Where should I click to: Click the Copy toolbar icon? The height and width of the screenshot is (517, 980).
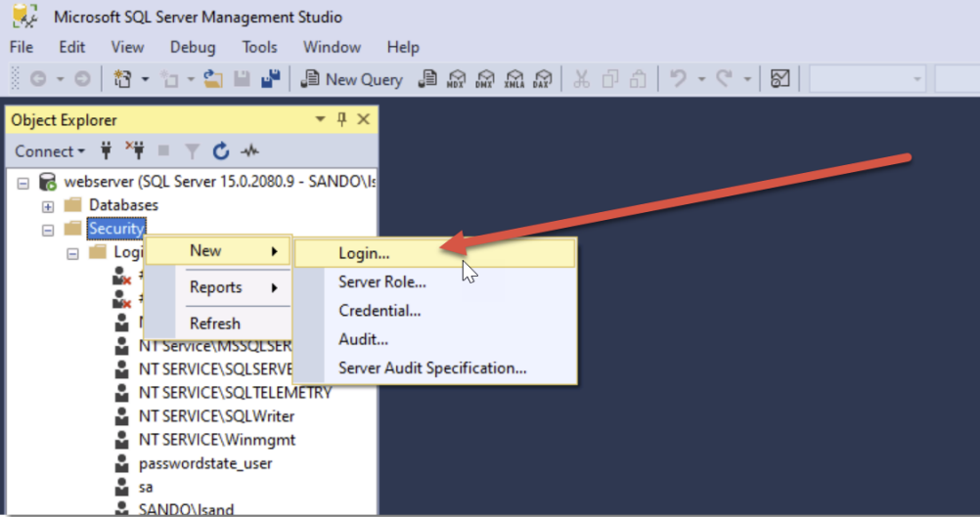pyautogui.click(x=610, y=78)
